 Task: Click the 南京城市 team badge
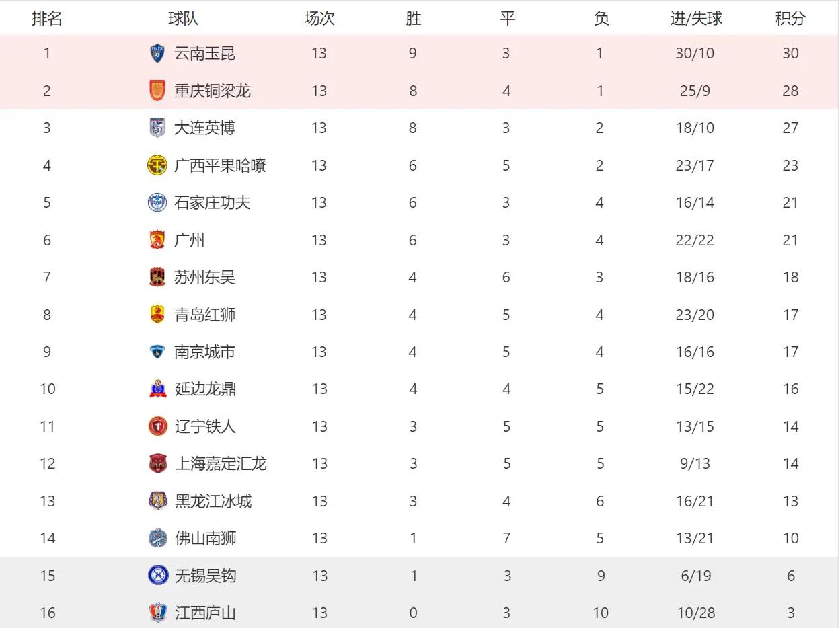(x=157, y=352)
